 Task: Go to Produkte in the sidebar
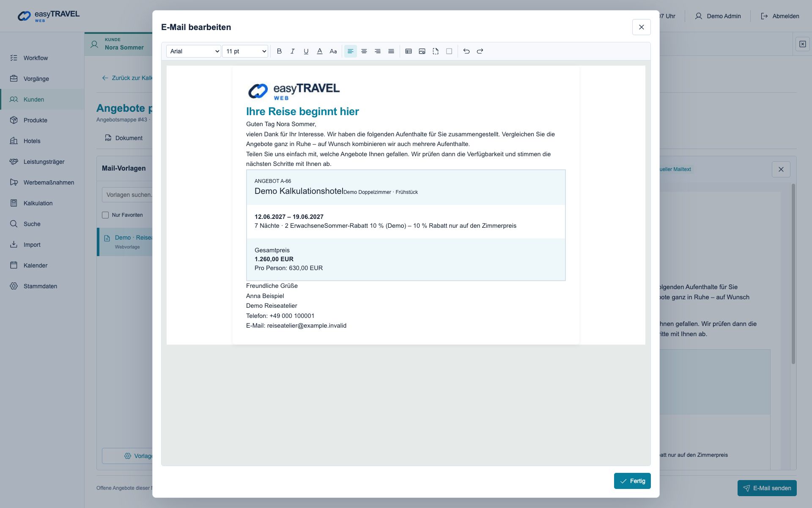coord(42,120)
